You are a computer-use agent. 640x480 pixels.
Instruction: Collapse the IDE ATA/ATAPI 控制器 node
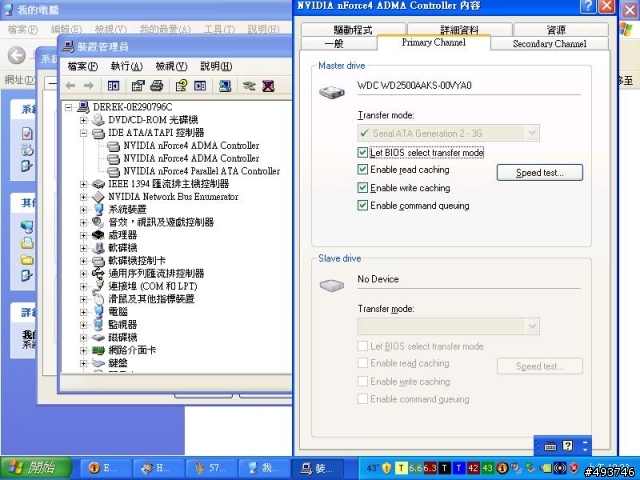click(x=84, y=133)
